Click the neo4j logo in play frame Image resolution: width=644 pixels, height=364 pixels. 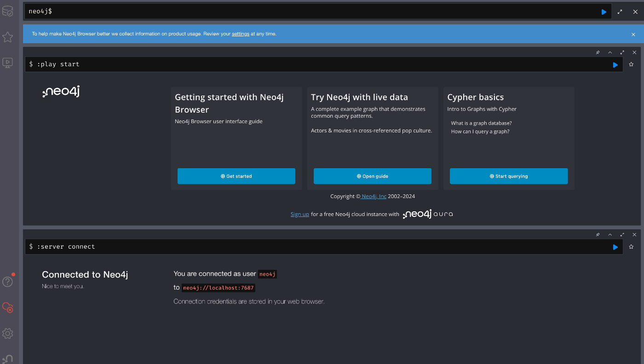(x=61, y=92)
